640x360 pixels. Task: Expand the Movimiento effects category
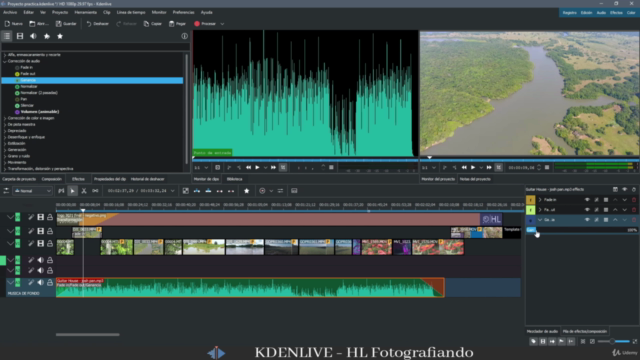click(x=5, y=162)
